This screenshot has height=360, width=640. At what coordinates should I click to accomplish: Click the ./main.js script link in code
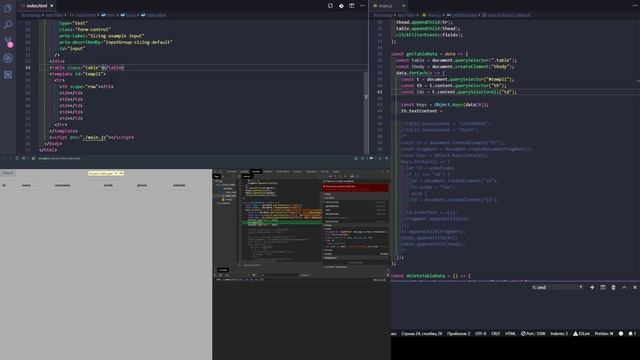94,138
